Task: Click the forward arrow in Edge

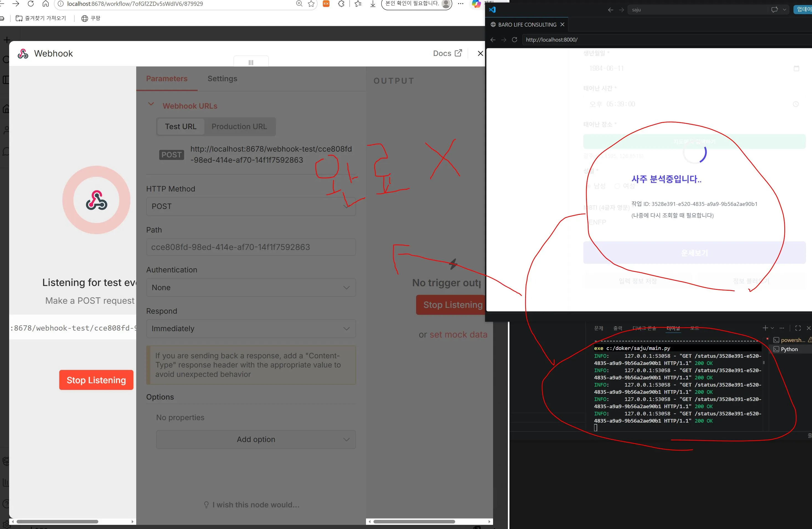Action: (x=16, y=4)
